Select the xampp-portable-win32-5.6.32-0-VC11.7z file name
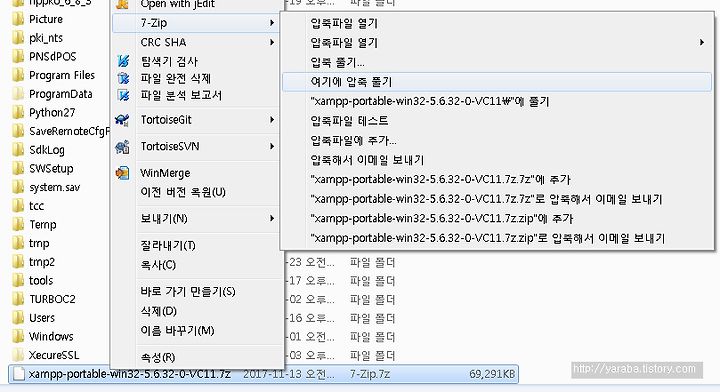720x392 pixels. pyautogui.click(x=129, y=374)
